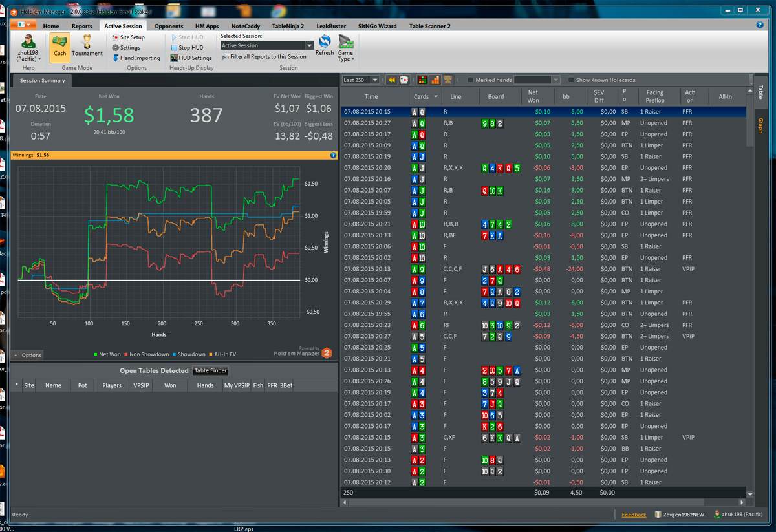Image resolution: width=776 pixels, height=532 pixels.
Task: Select Tournament game mode
Action: coord(87,47)
